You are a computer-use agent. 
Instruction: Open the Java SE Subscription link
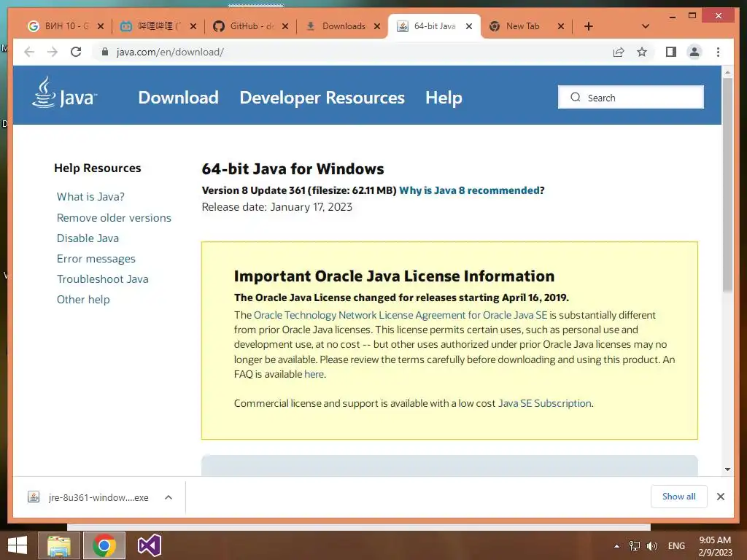click(544, 403)
